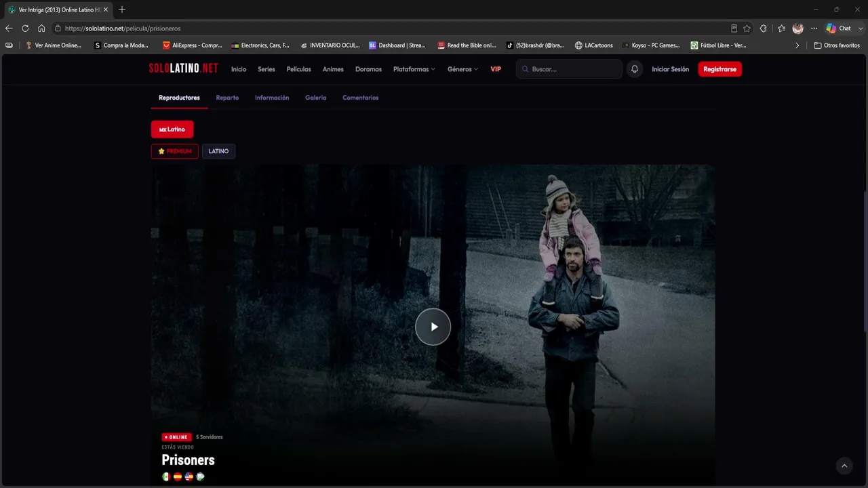Switch to Información tab
This screenshot has height=488, width=868.
pos(272,98)
